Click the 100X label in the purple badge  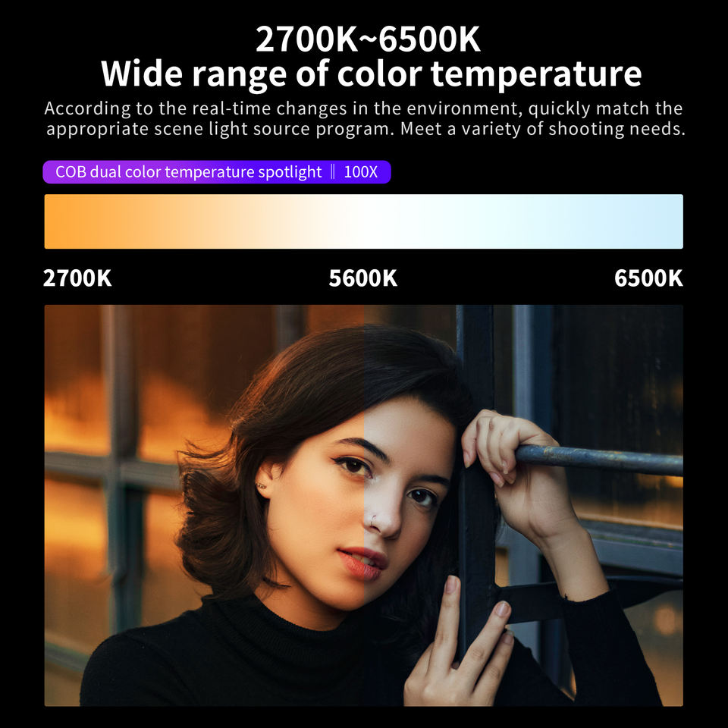[361, 172]
